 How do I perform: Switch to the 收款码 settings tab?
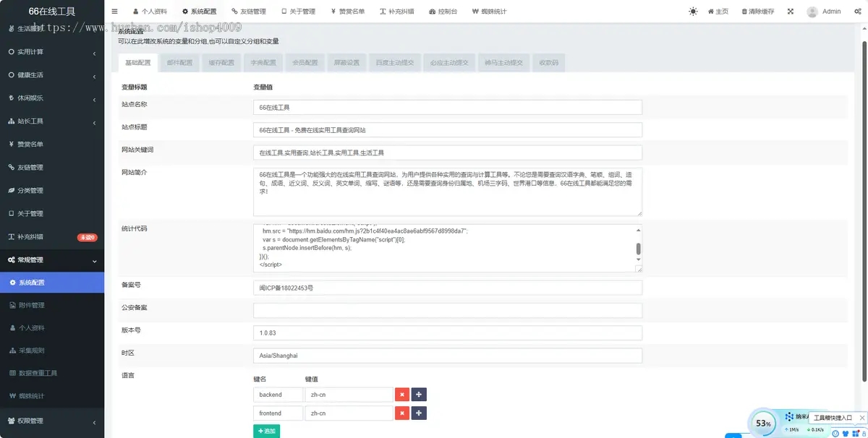549,63
